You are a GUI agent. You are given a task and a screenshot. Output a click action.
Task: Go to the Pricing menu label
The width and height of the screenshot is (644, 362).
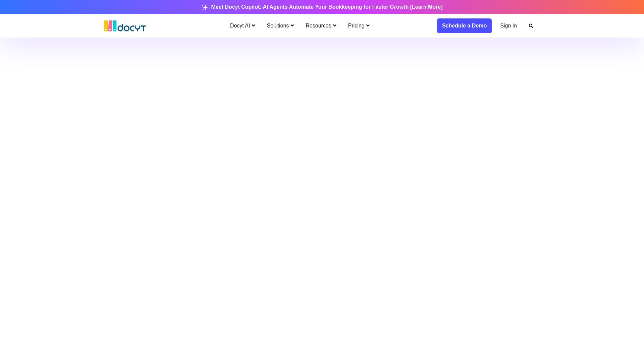(356, 26)
